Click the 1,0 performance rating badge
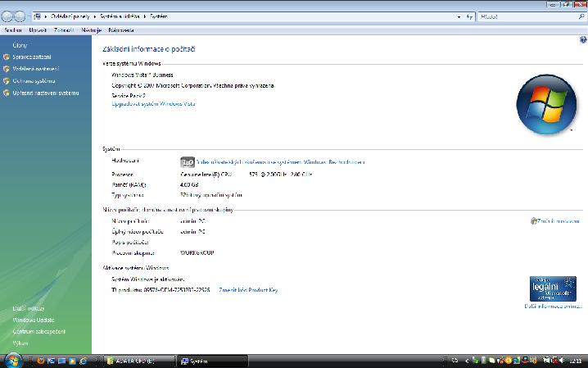 pos(188,162)
